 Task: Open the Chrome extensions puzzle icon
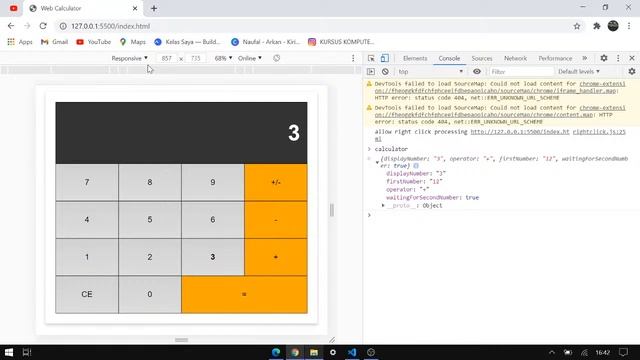tap(597, 26)
